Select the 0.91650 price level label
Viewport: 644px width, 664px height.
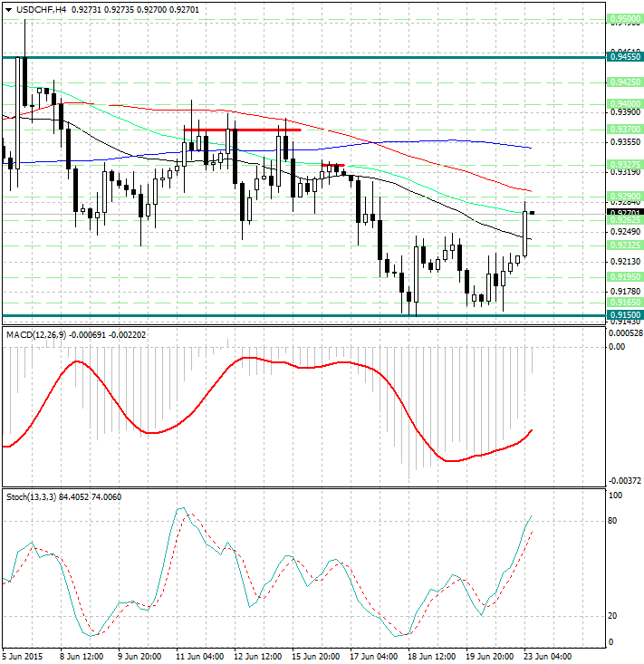pyautogui.click(x=625, y=301)
